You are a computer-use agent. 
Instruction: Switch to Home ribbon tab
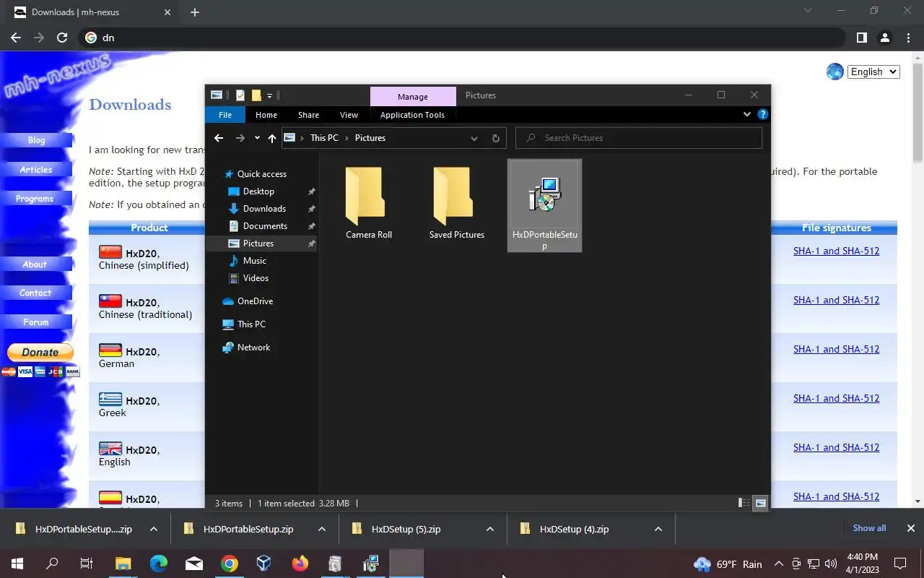(x=266, y=115)
